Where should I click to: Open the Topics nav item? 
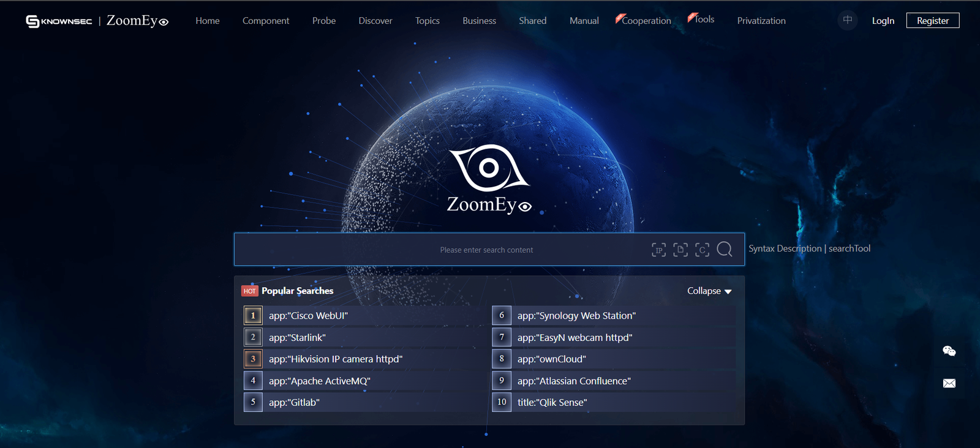pos(428,21)
